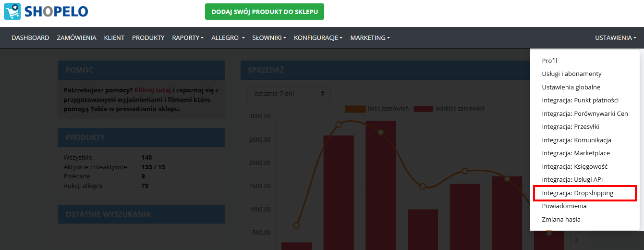Click the 3000.00 axis label
This screenshot has width=644, height=250.
click(x=261, y=116)
